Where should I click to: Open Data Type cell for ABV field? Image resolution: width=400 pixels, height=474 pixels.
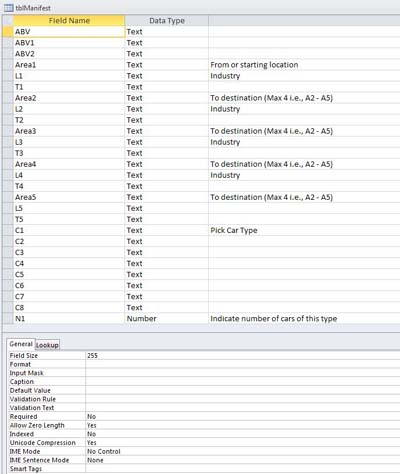pyautogui.click(x=167, y=32)
